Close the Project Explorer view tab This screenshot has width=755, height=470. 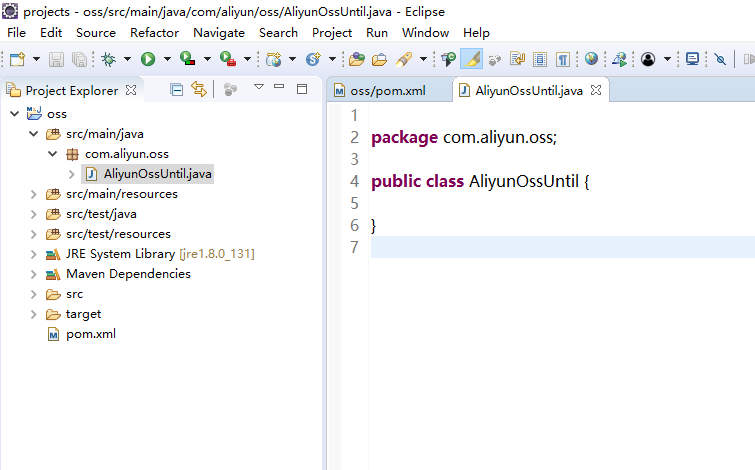131,90
